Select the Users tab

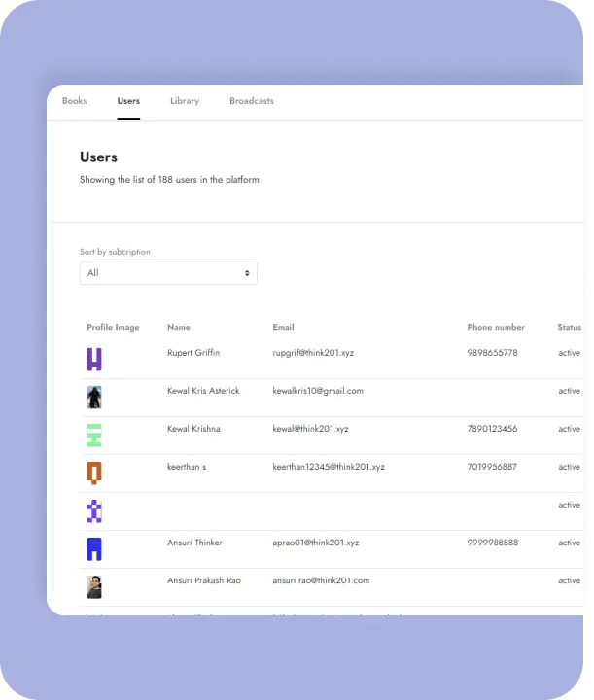pos(128,101)
